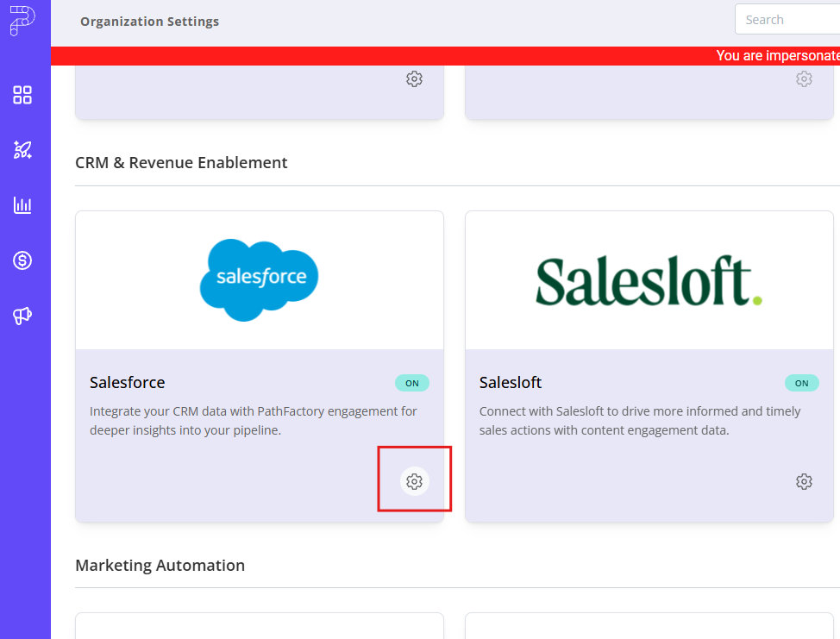Open the rocket launch icon in sidebar
840x639 pixels.
[x=22, y=150]
